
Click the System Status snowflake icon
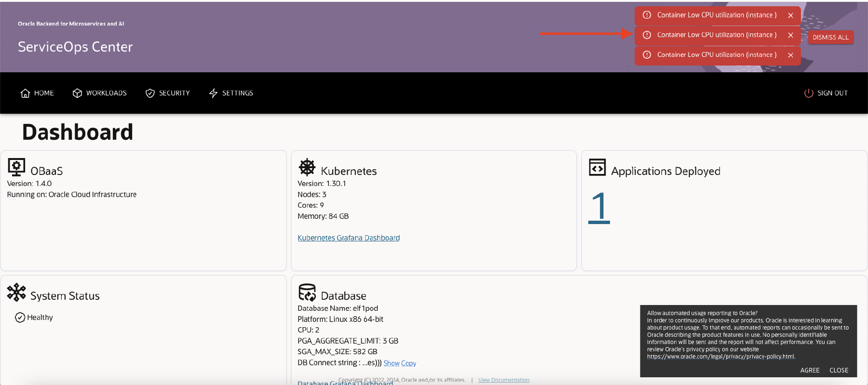(16, 292)
